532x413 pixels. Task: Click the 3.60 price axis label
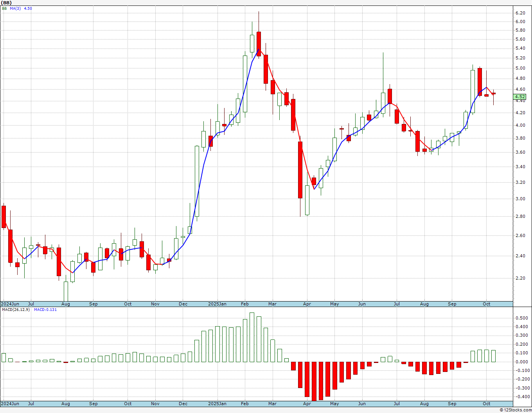tap(520, 152)
